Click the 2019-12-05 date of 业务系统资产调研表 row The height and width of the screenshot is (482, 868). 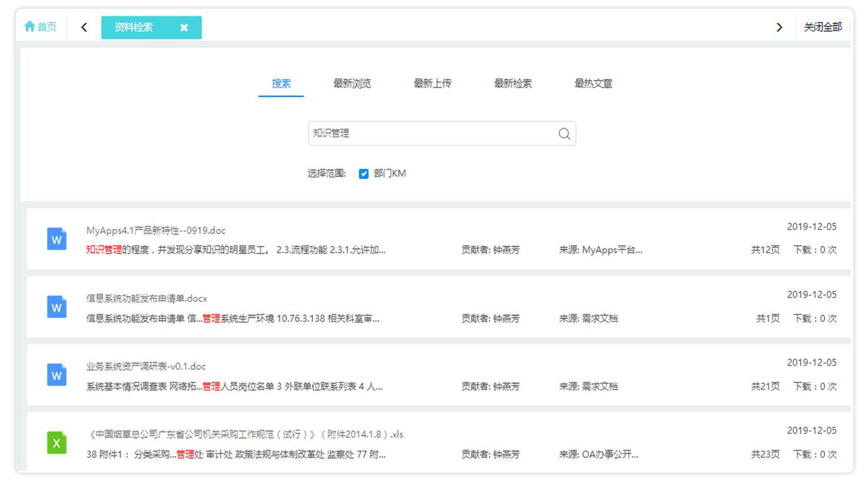(812, 363)
